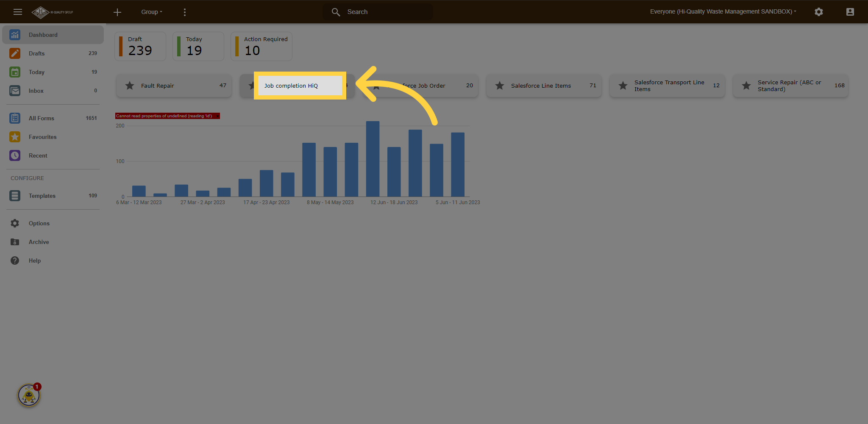Toggle the favourite star on Fault Repair
Screen dimensions: 868x424
129,86
